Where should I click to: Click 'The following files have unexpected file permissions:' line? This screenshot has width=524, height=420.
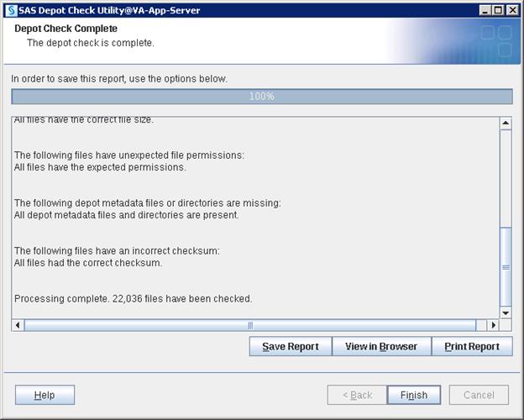129,155
